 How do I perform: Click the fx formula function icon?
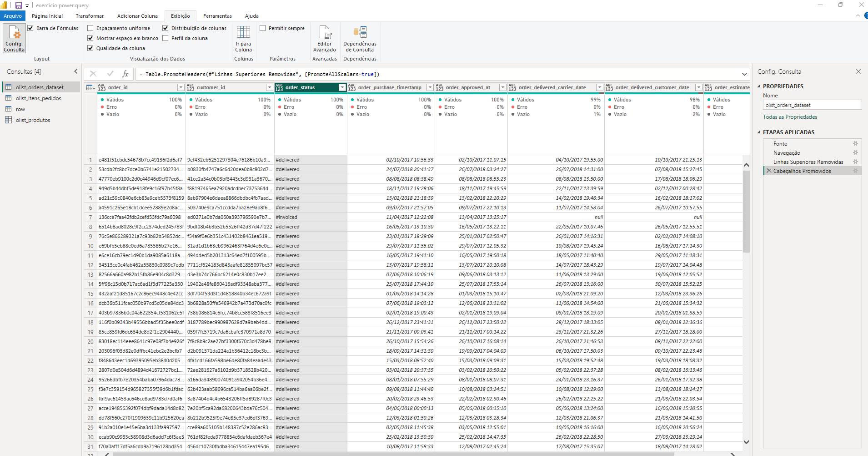coord(125,74)
